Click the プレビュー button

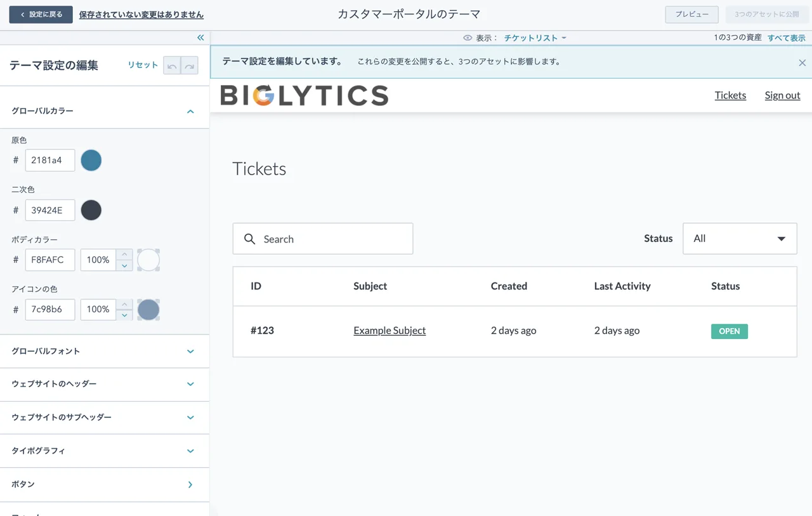click(x=691, y=15)
